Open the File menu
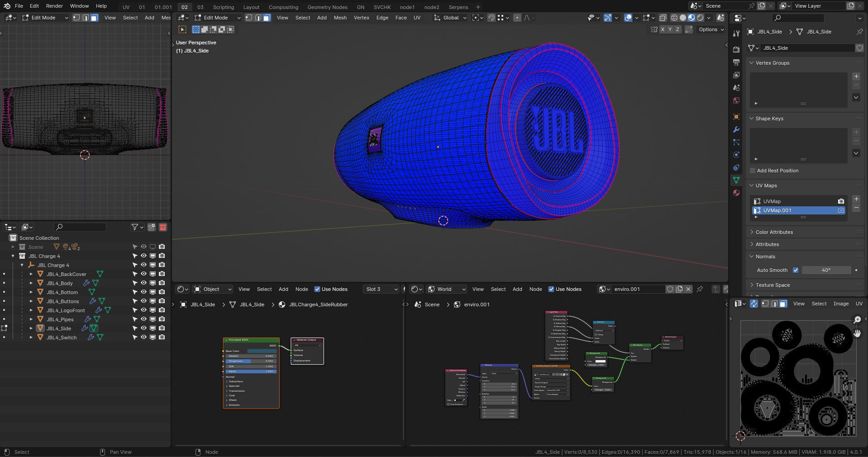This screenshot has width=868, height=457. [x=19, y=6]
